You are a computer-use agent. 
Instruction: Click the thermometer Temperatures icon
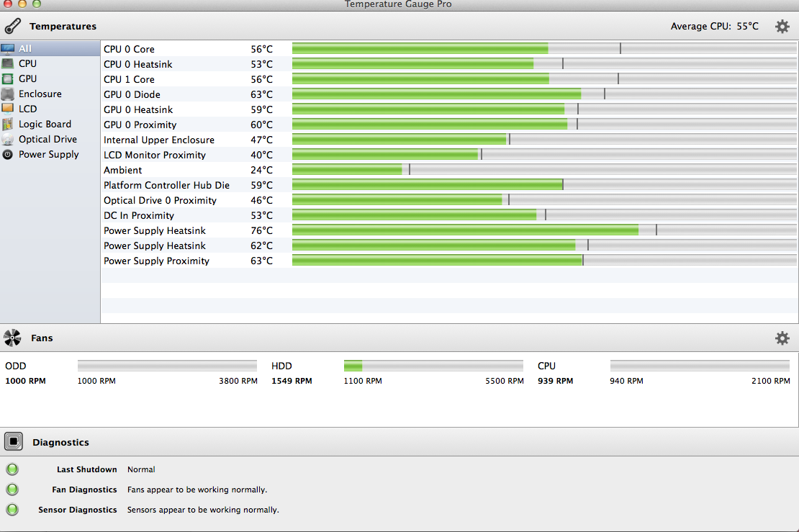(x=13, y=26)
